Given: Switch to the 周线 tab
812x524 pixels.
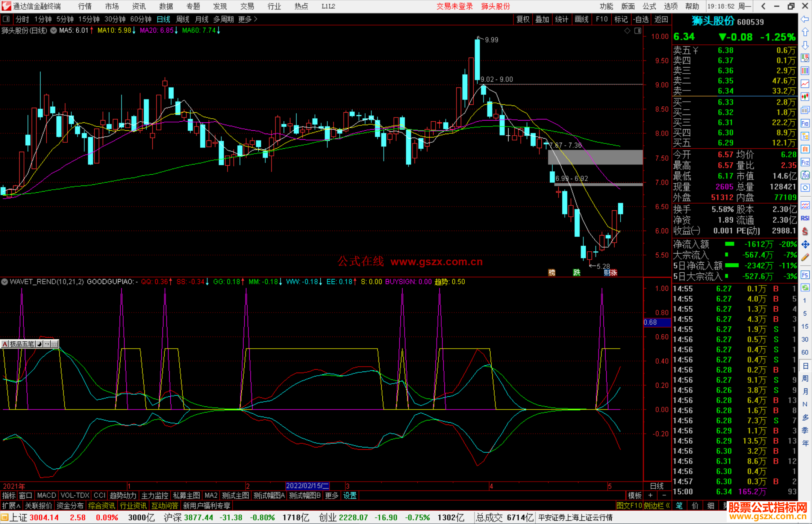Looking at the screenshot, I should pyautogui.click(x=183, y=19).
